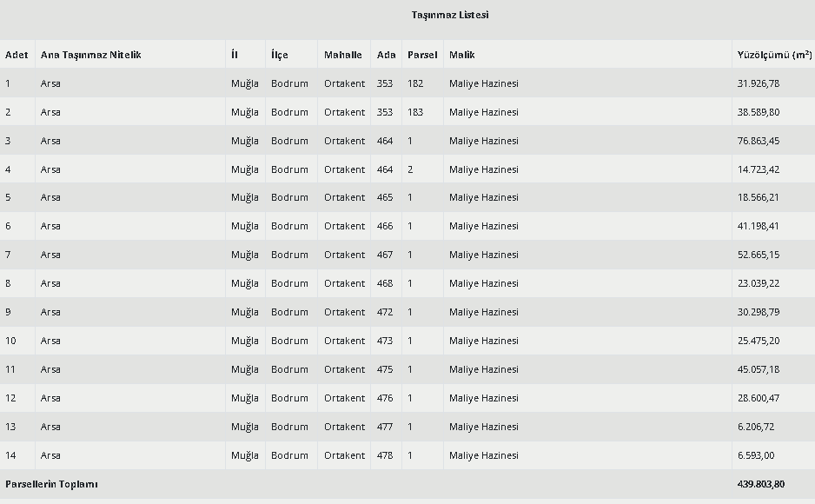Click the Adet column header

17,55
